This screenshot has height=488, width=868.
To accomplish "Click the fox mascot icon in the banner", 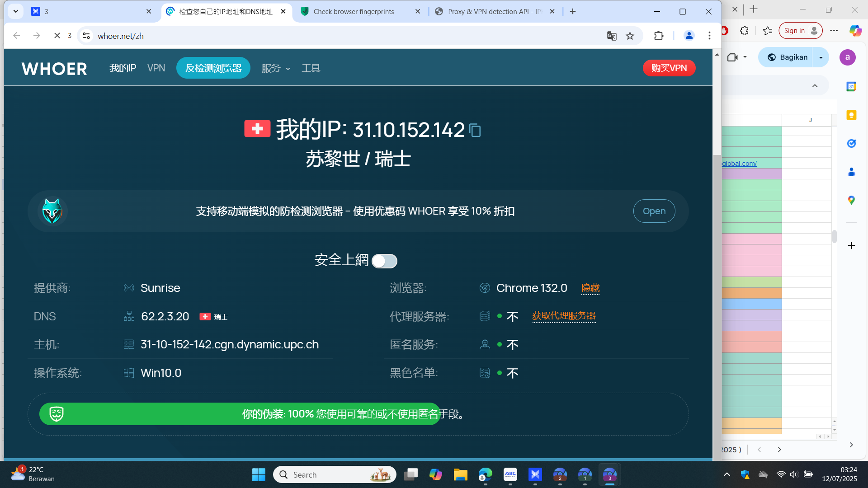I will (x=52, y=211).
